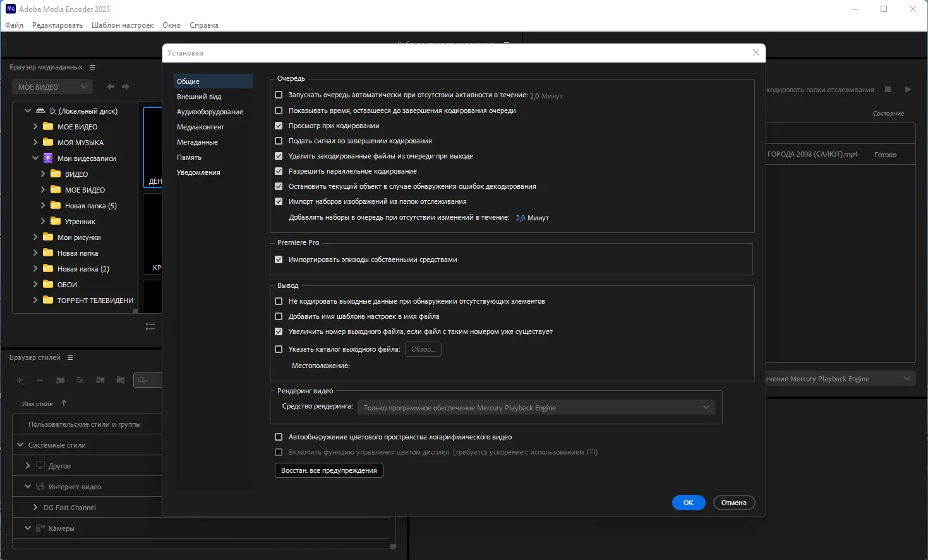Check Добавить имя шаблона настроек в имя файла
Viewport: 928px width, 560px height.
(279, 316)
